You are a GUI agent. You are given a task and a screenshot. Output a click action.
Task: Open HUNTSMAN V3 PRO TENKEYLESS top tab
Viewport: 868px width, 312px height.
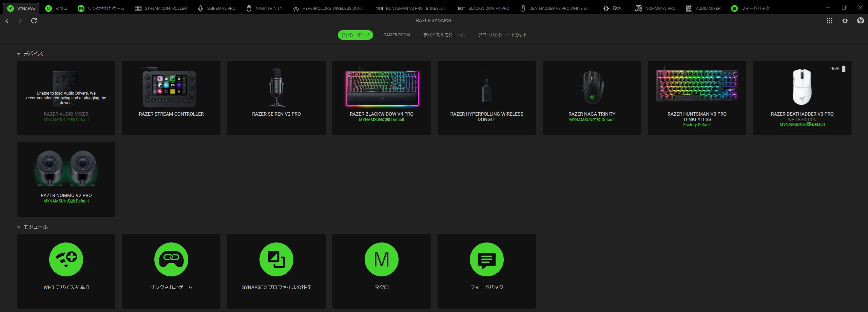click(411, 8)
